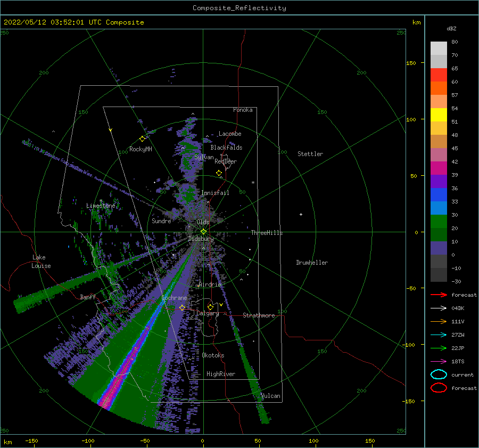Click the HighRiver label
The height and width of the screenshot is (448, 479).
pyautogui.click(x=221, y=374)
